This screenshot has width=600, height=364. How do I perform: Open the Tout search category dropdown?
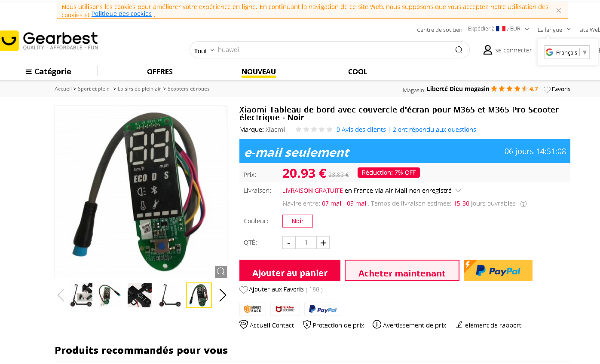point(204,51)
